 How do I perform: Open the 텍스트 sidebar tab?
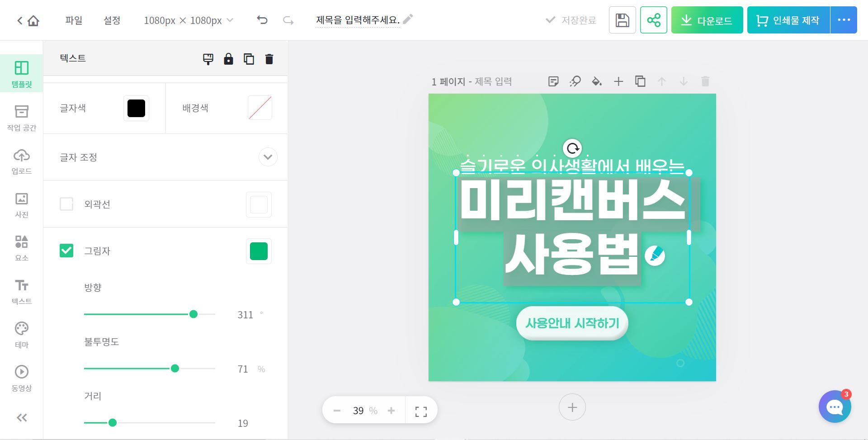pos(22,292)
